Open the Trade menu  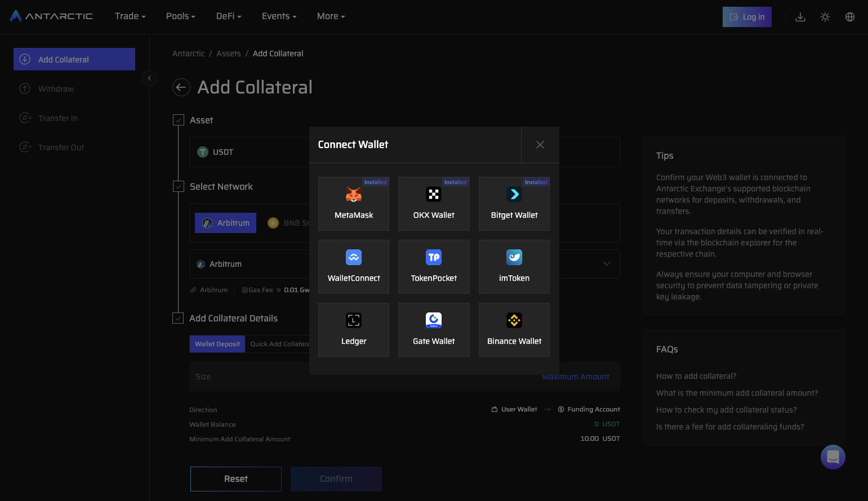(130, 16)
